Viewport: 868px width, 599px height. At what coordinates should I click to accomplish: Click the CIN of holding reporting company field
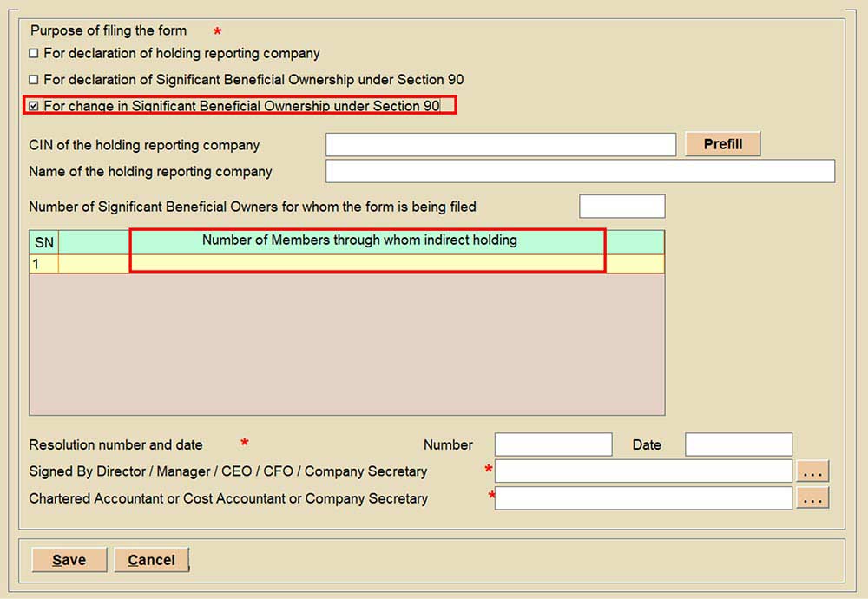tap(500, 144)
